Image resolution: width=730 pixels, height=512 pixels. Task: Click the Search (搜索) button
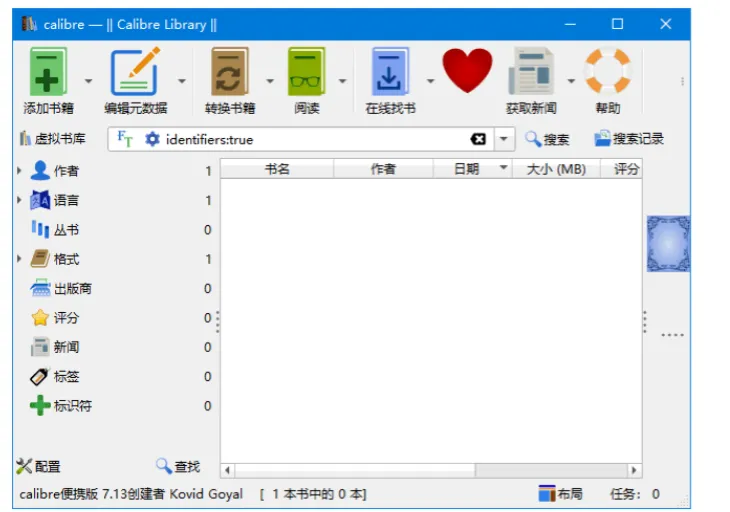coord(547,139)
